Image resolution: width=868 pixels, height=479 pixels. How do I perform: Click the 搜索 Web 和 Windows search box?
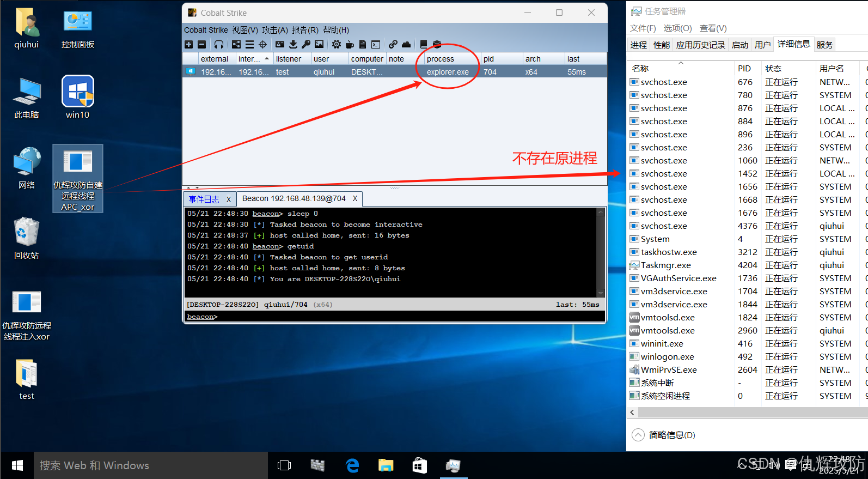(x=151, y=465)
